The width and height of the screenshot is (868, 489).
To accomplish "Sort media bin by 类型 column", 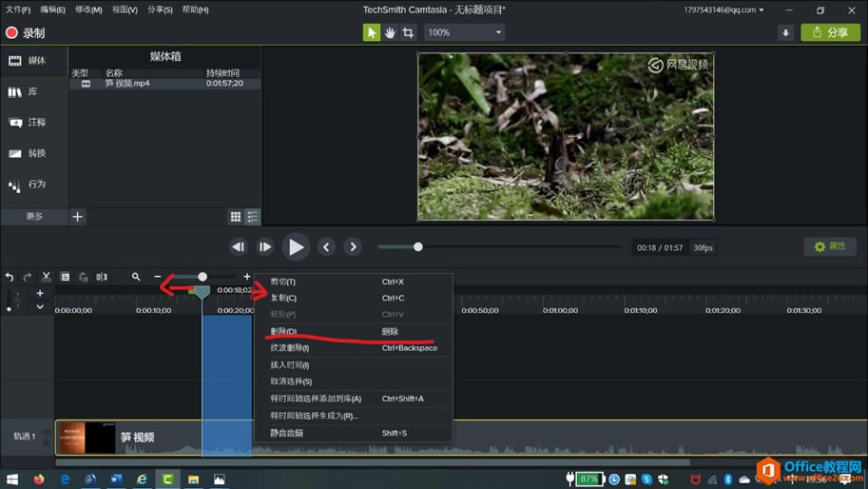I will pyautogui.click(x=80, y=73).
